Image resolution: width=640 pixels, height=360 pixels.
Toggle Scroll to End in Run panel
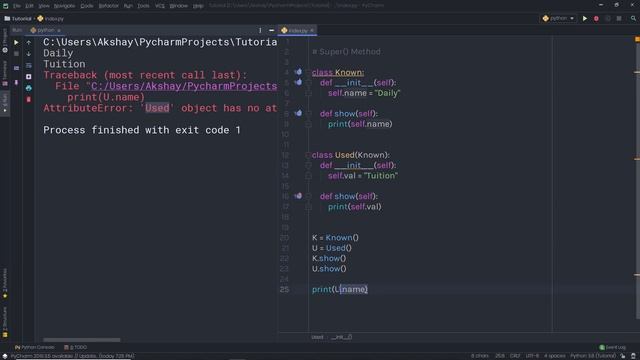(29, 77)
